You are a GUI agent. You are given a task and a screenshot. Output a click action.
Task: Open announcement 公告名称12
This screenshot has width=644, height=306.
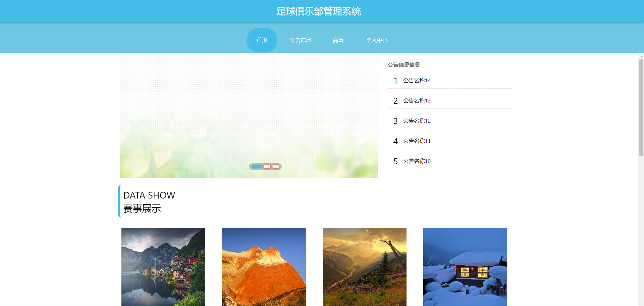(417, 121)
